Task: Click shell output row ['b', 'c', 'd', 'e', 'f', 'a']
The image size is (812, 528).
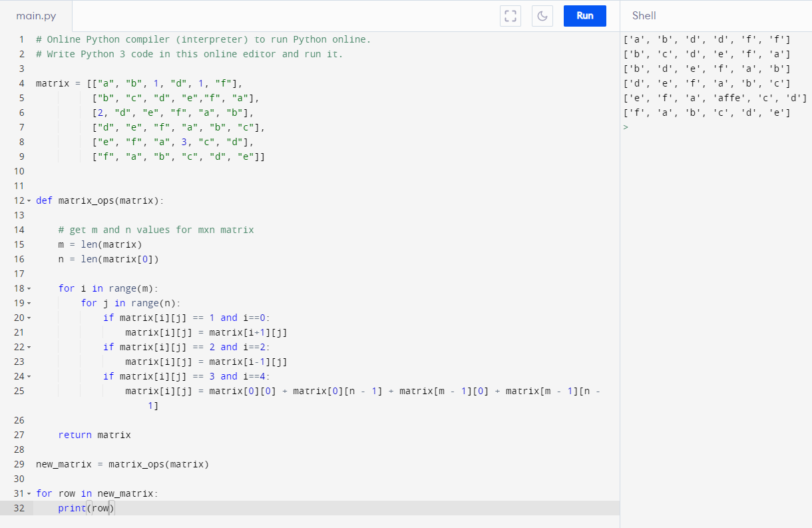Action: [706, 54]
